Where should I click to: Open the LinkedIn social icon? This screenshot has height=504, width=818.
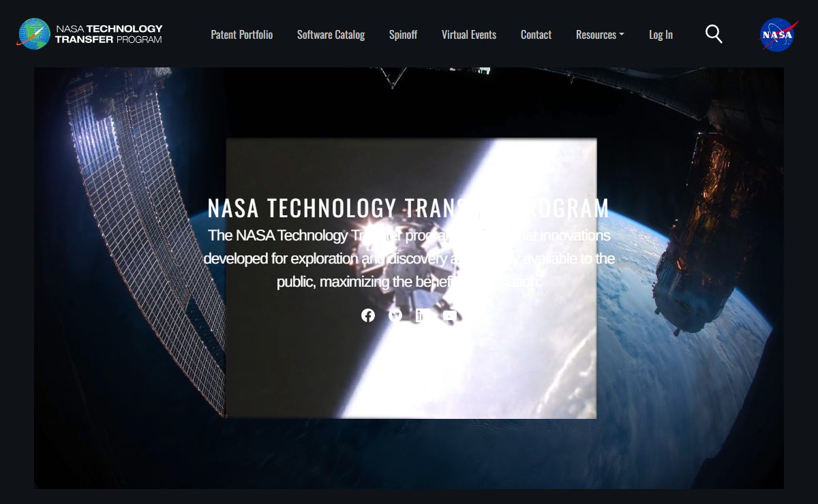click(x=423, y=315)
